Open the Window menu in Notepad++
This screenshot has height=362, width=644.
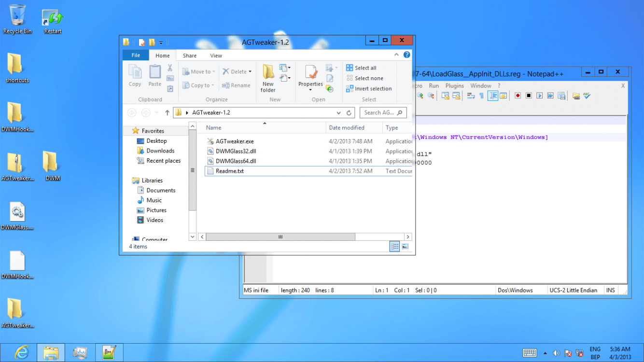point(481,85)
